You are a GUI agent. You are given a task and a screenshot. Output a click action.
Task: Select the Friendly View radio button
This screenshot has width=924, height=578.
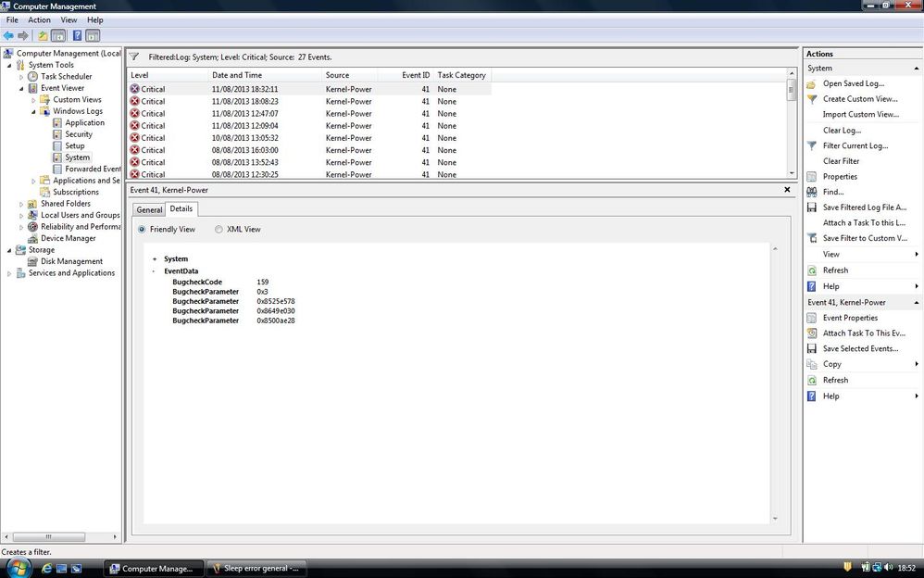pyautogui.click(x=142, y=230)
